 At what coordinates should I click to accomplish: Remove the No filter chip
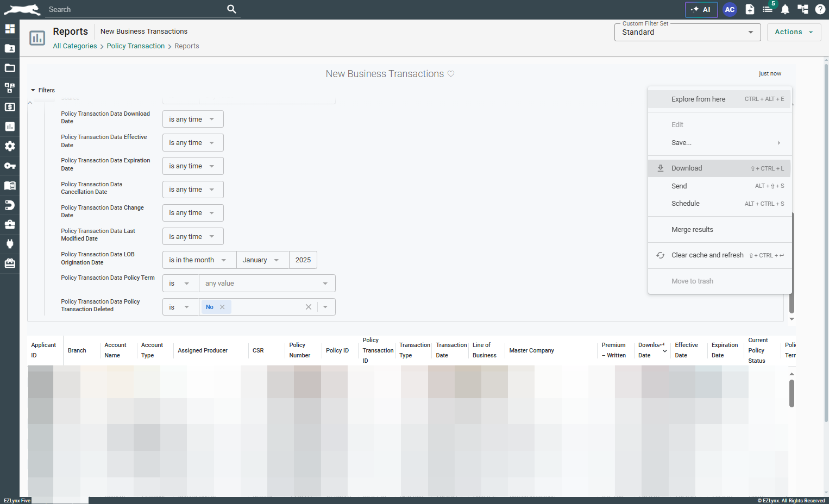[x=222, y=307]
